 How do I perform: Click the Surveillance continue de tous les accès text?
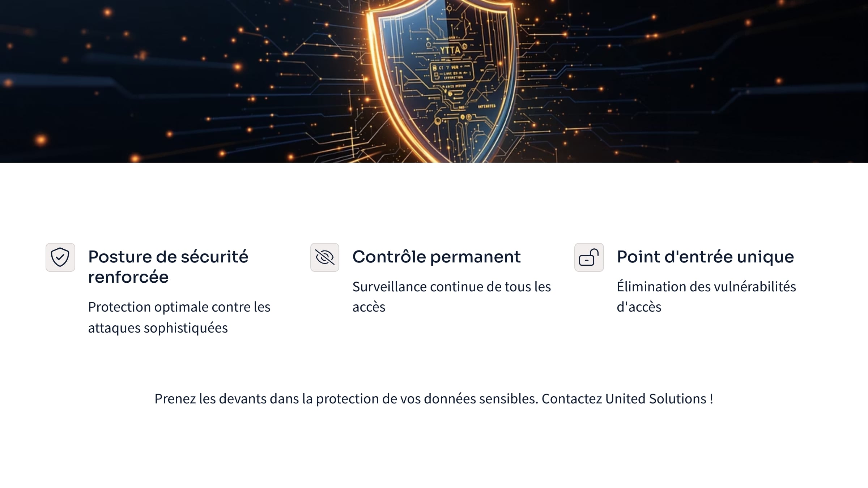[451, 296]
